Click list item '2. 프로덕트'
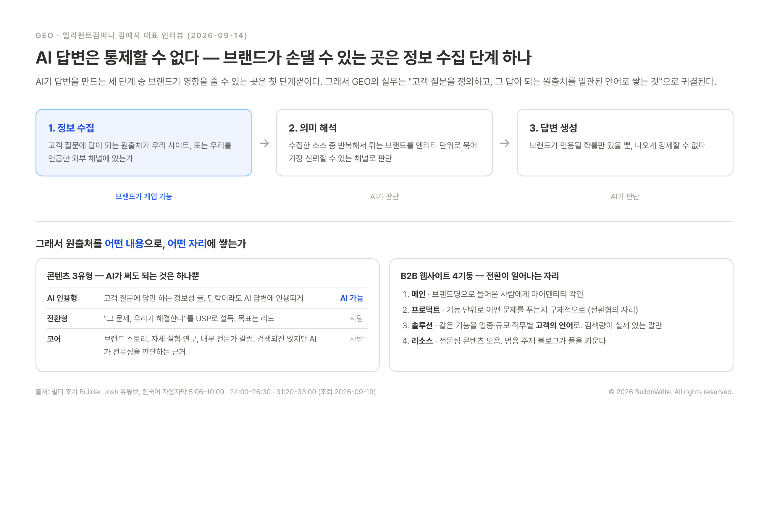The height and width of the screenshot is (532, 769). click(520, 310)
